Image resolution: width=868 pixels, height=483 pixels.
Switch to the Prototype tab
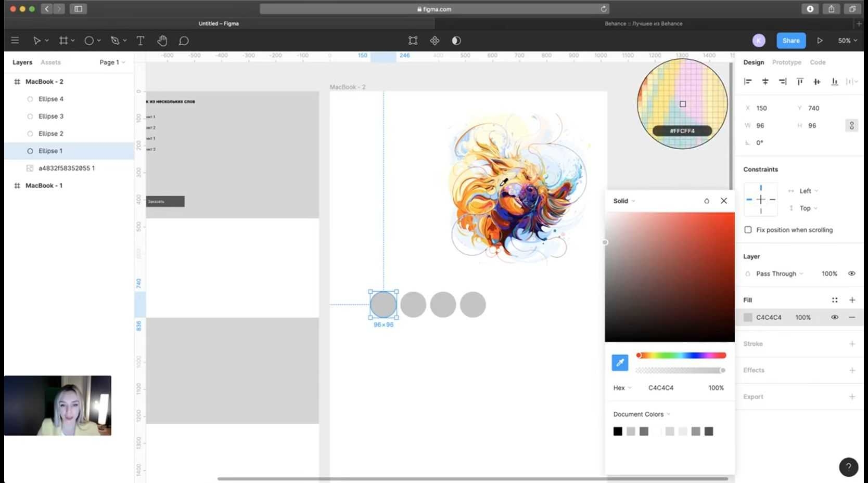[787, 62]
